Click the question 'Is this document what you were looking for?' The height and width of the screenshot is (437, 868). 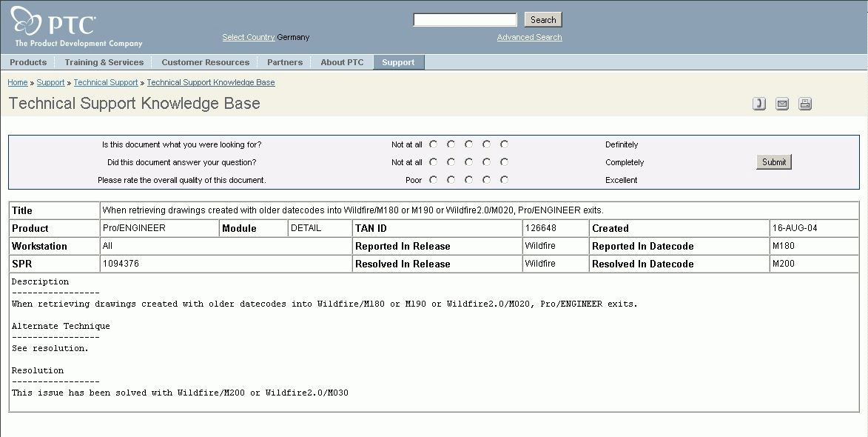(181, 144)
